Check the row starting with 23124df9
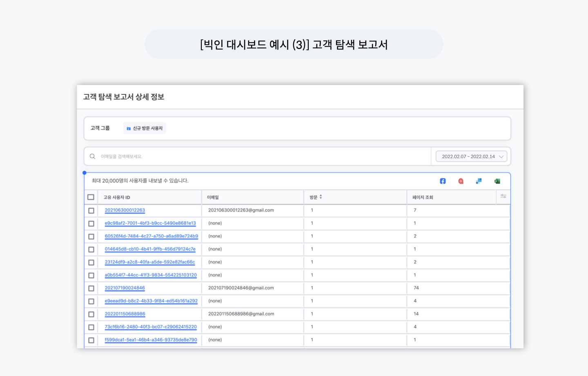This screenshot has height=376, width=588. 91,262
